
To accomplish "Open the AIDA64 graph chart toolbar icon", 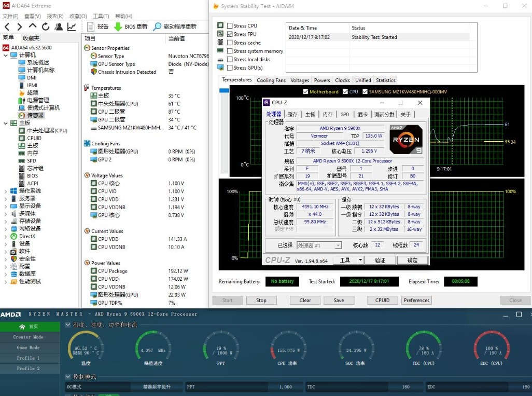I will tap(71, 26).
